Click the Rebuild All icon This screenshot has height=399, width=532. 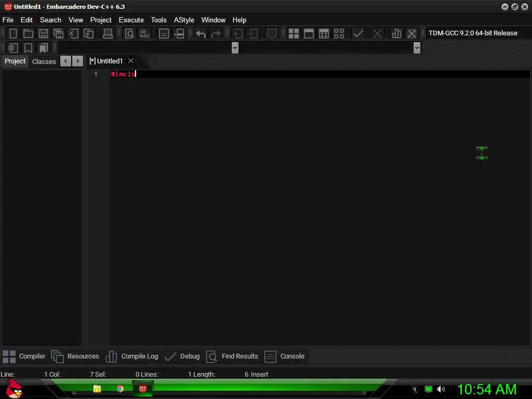[x=339, y=33]
